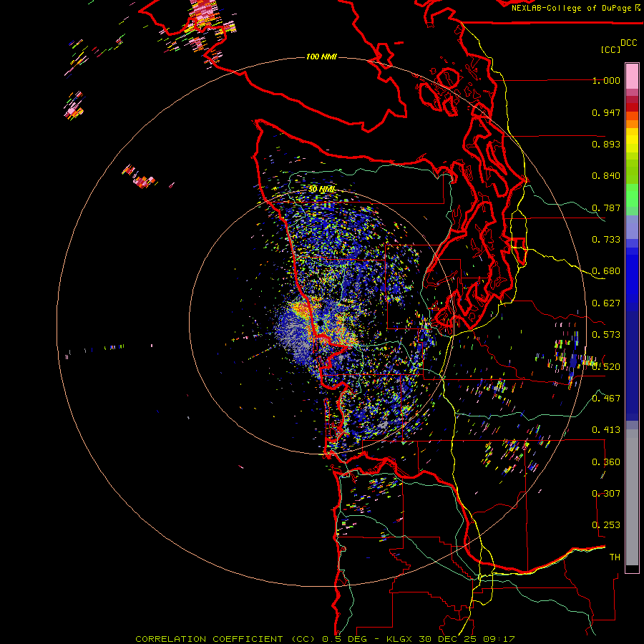Click the 0.733 scale label
The image size is (644, 644).
606,240
